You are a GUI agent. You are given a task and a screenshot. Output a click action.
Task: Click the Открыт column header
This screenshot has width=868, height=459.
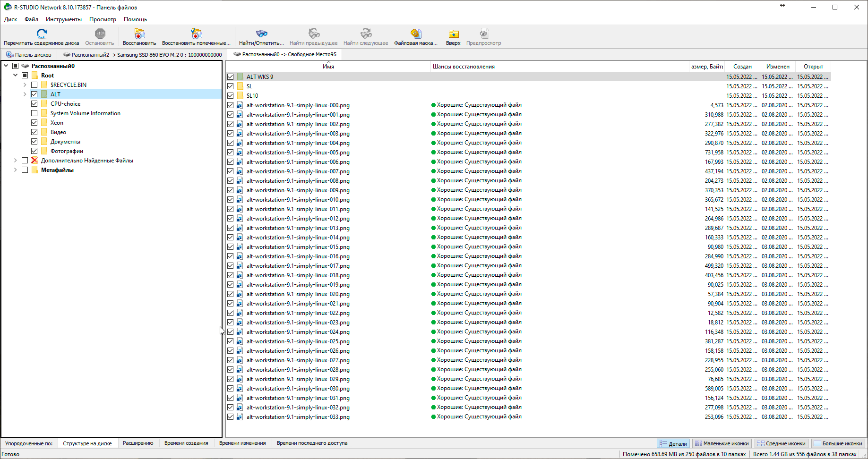coord(813,67)
